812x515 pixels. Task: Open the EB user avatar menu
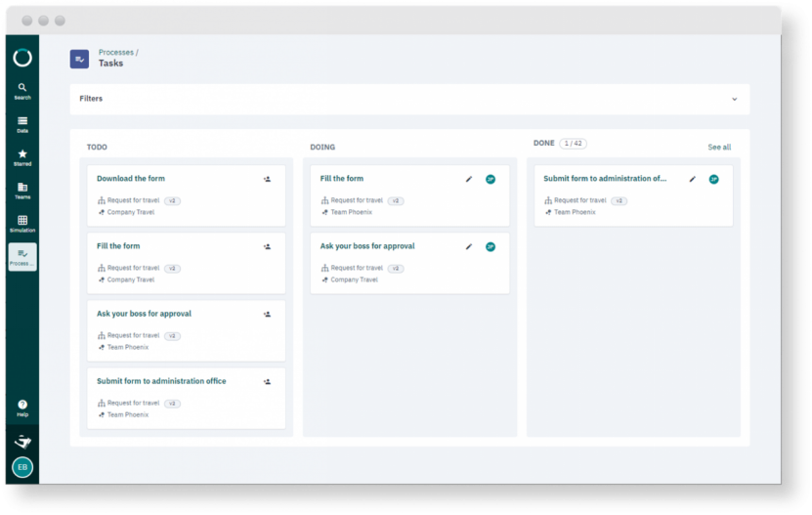click(22, 467)
